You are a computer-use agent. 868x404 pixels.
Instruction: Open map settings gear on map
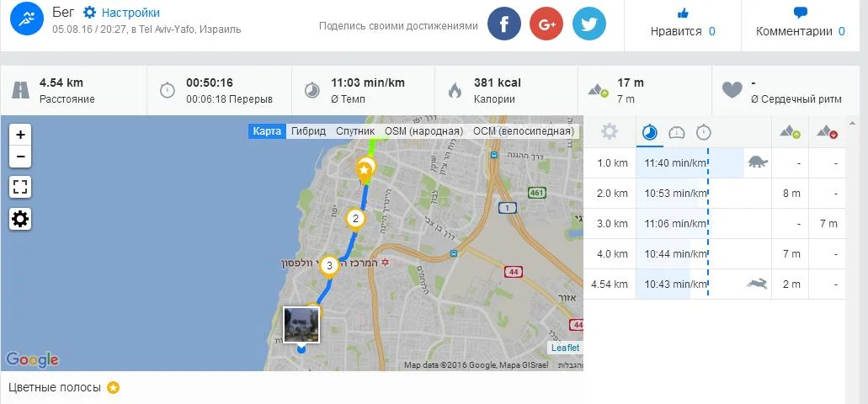click(20, 219)
